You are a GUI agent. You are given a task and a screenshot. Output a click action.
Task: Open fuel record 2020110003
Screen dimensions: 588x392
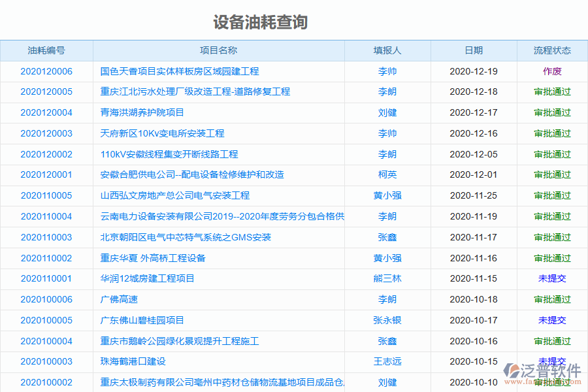tap(46, 237)
